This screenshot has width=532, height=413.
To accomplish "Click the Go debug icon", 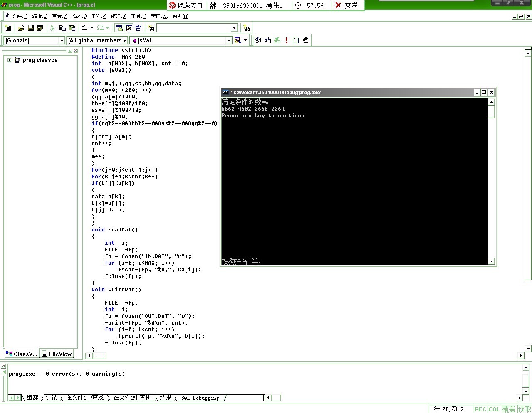I will pos(296,40).
